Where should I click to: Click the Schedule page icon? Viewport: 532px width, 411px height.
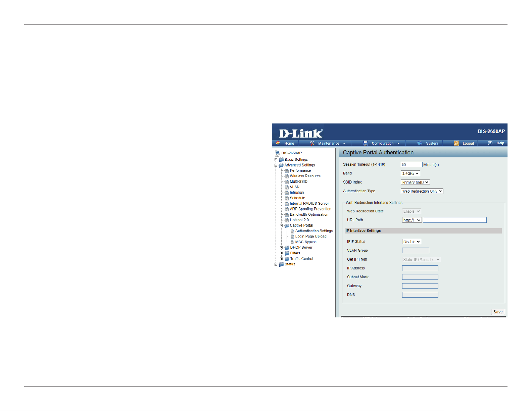click(287, 198)
